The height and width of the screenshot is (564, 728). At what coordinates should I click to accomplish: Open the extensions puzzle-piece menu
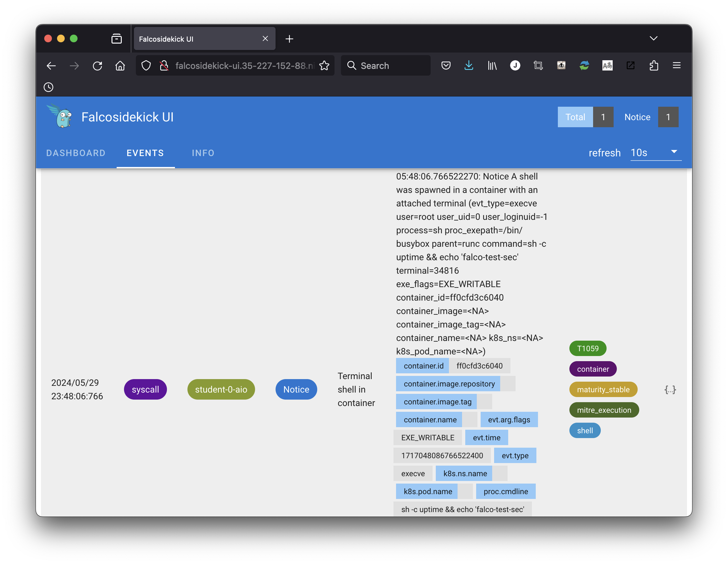[654, 66]
